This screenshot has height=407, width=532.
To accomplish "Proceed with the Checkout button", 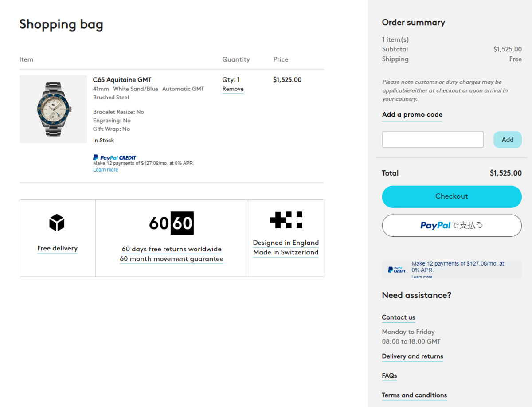I will [452, 196].
